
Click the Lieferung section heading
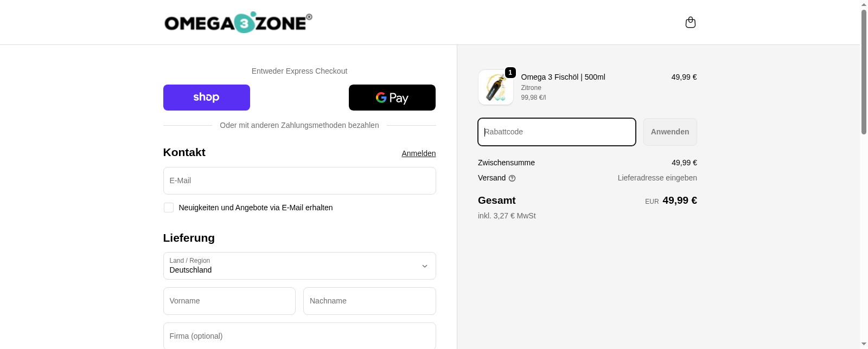(x=189, y=238)
